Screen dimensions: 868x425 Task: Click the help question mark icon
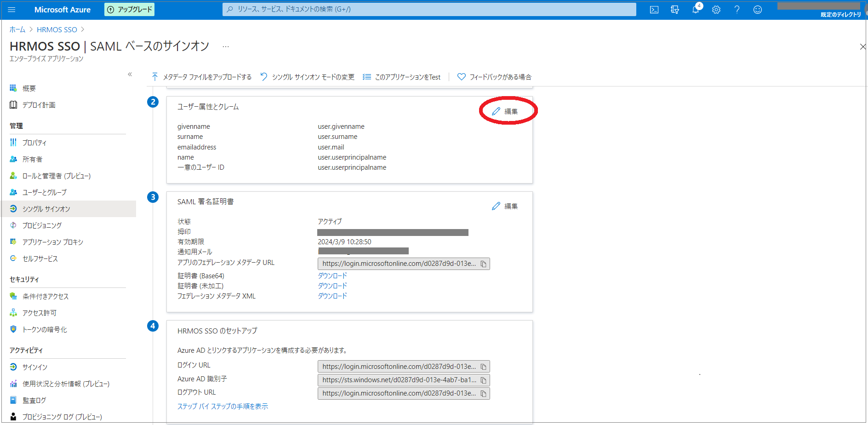(x=737, y=10)
